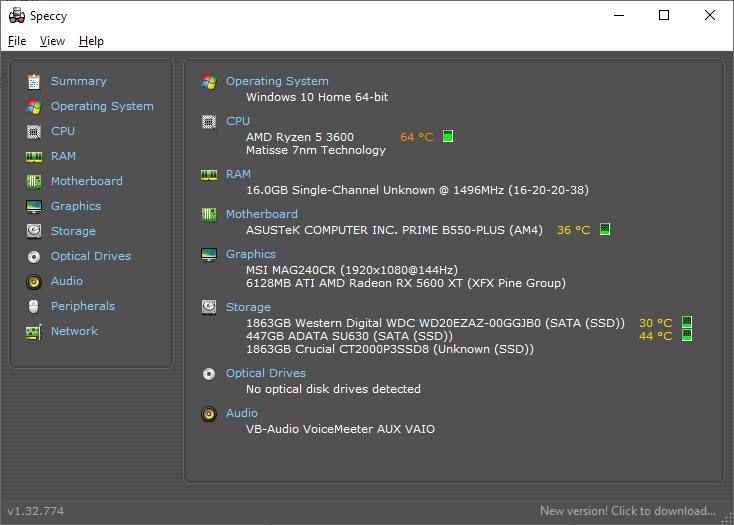734x525 pixels.
Task: Open the File menu
Action: [17, 41]
